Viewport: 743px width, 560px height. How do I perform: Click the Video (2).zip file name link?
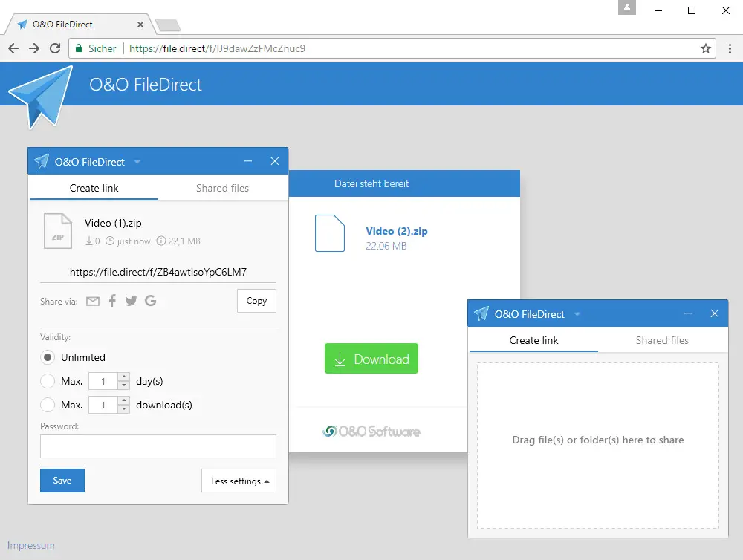pos(397,231)
